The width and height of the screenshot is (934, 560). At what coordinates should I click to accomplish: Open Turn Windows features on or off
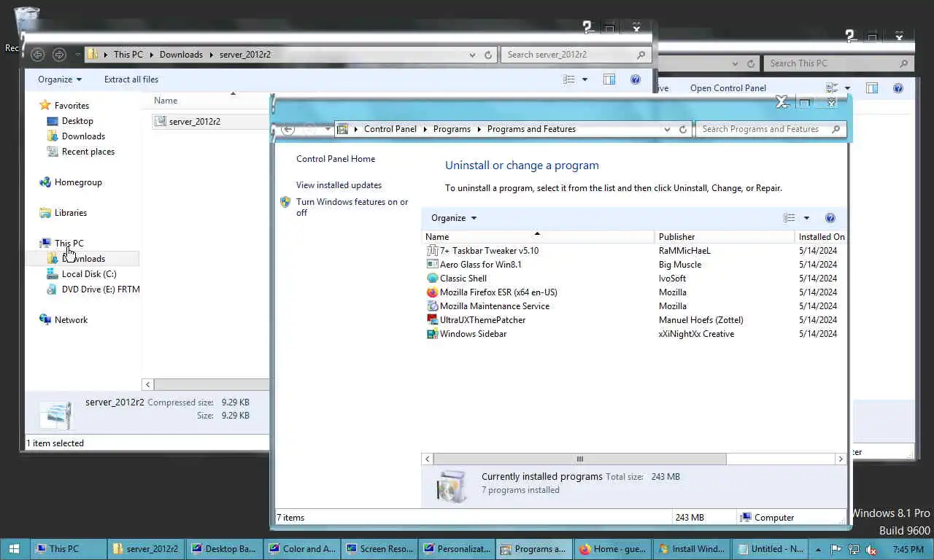pos(352,207)
